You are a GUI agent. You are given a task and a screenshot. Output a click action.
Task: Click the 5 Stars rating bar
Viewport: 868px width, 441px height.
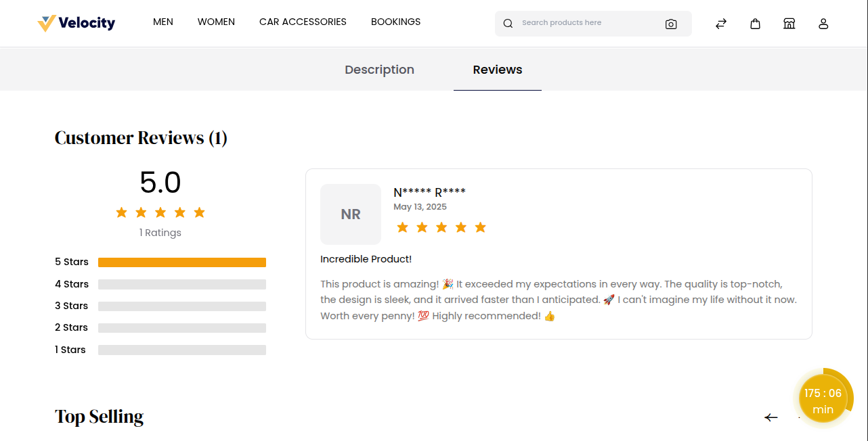181,262
